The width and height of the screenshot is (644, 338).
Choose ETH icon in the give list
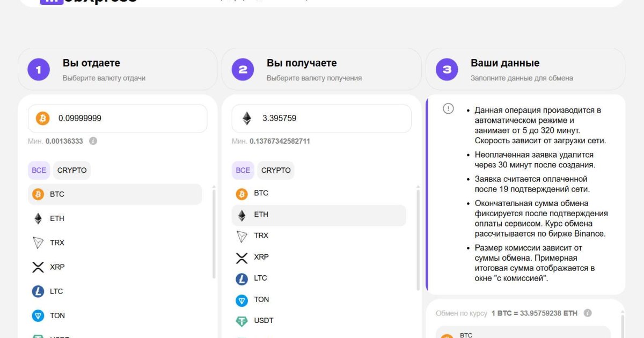point(38,218)
